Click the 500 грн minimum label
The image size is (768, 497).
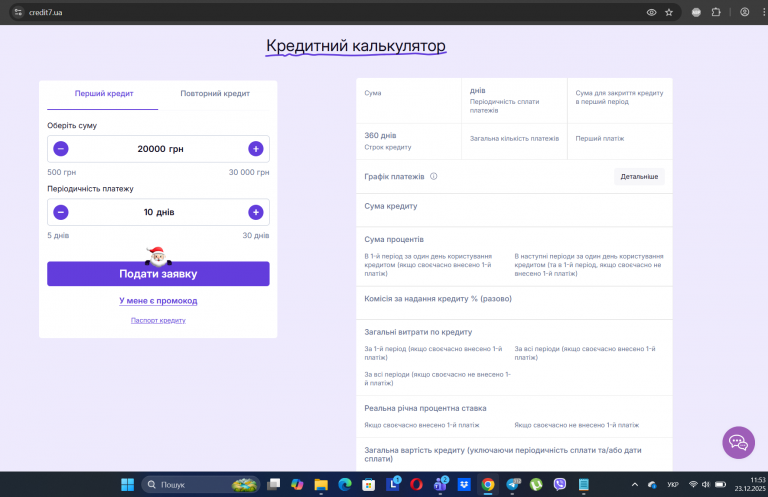62,172
